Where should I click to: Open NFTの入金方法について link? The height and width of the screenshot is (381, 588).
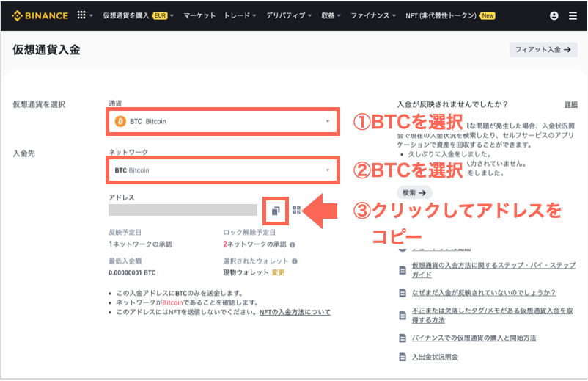point(295,312)
